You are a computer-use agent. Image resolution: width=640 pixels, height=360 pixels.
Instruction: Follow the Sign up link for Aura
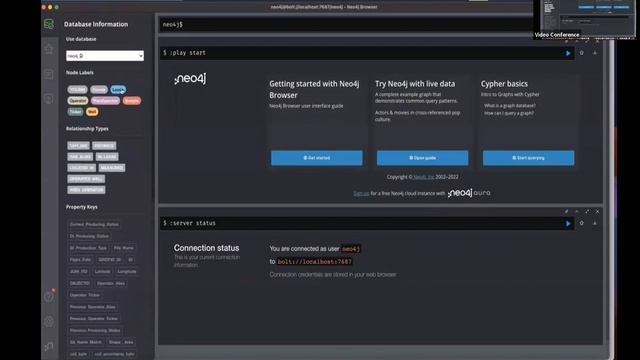(361, 193)
